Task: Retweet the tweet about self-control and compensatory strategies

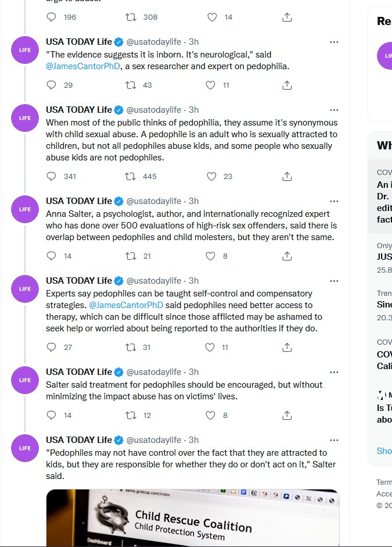Action: [131, 347]
